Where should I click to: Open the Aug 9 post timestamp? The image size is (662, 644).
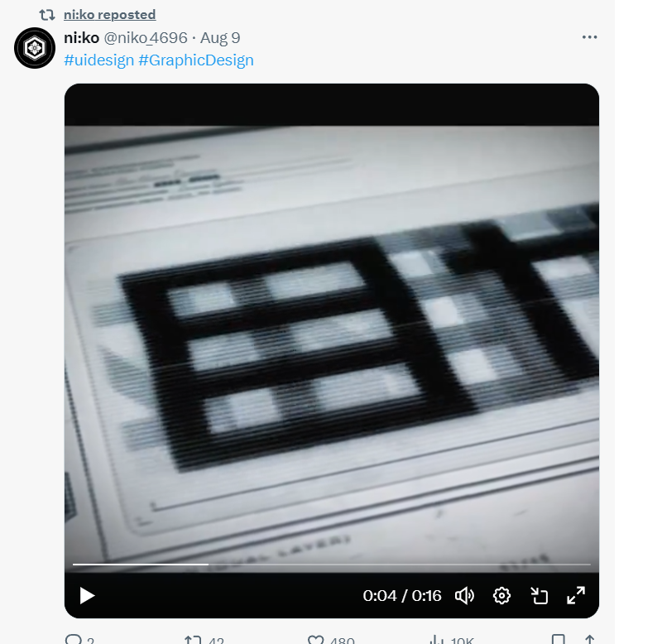[220, 37]
